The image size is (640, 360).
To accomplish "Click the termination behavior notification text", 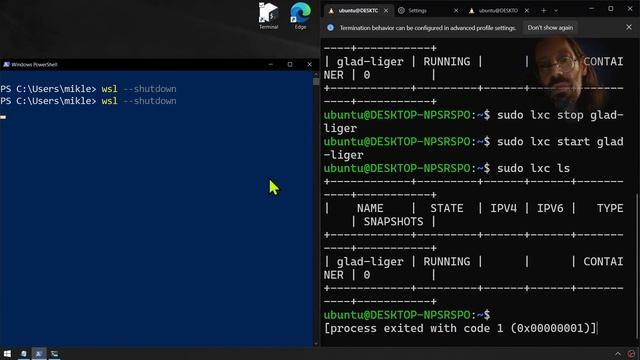I will [428, 28].
